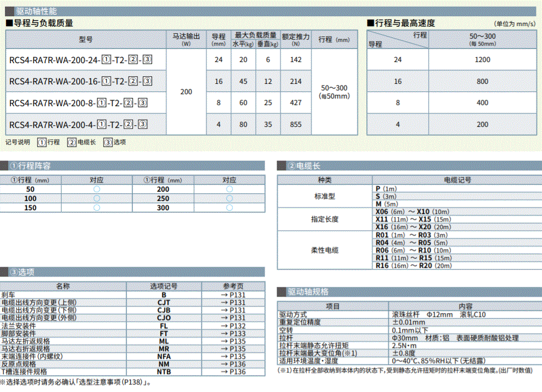The image size is (542, 392).
Task: Click the 柔性电缆 cable type cell
Action: pos(325,250)
